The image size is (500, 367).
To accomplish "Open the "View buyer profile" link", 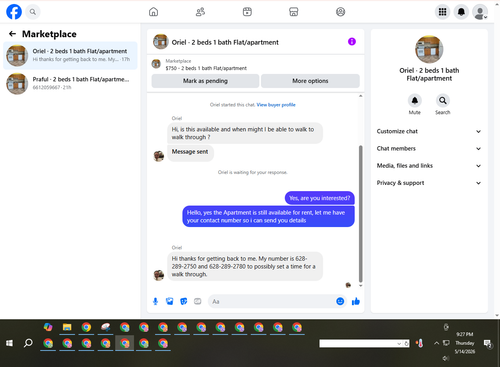I will (276, 105).
